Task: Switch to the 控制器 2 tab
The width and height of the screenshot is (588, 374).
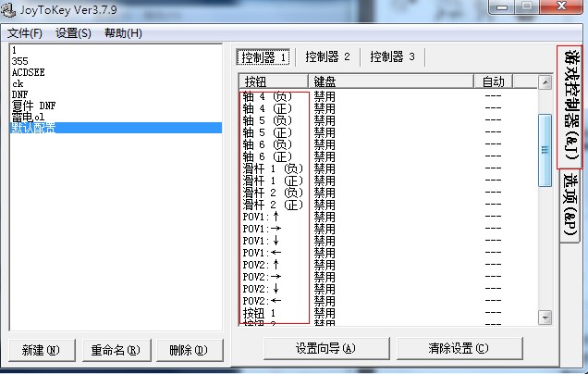Action: click(327, 57)
